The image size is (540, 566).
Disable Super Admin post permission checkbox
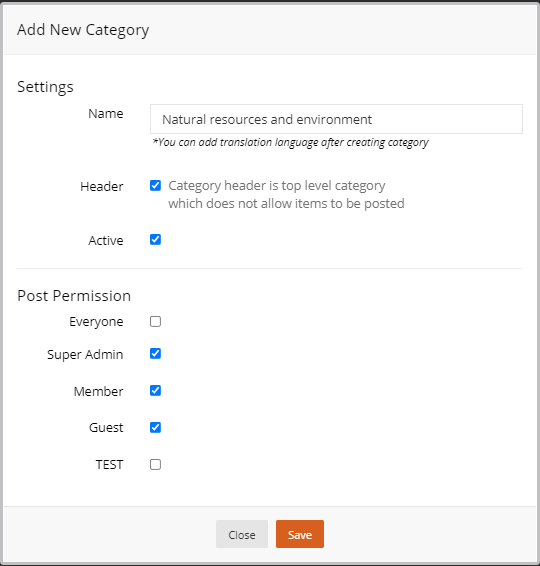click(155, 354)
